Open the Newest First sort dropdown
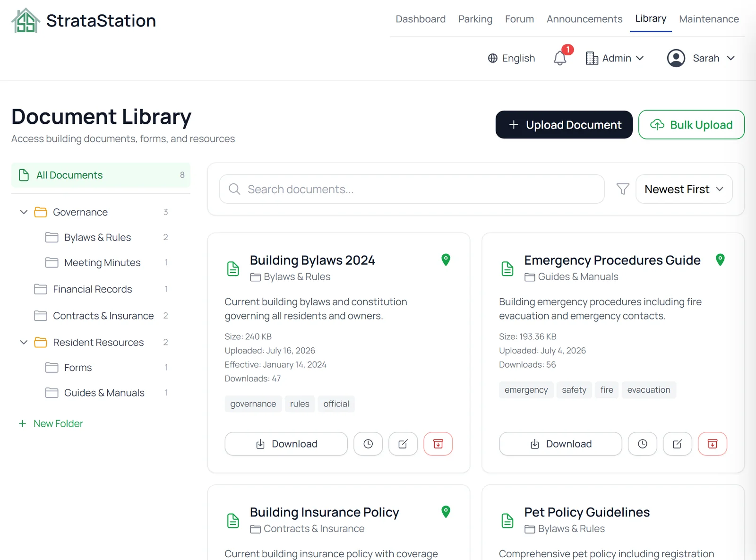Viewport: 756px width, 560px height. pos(684,189)
